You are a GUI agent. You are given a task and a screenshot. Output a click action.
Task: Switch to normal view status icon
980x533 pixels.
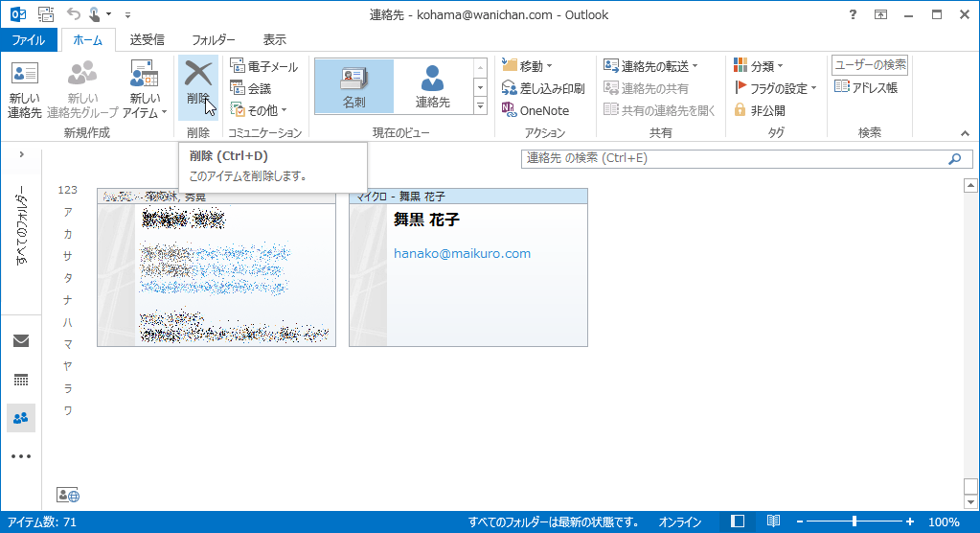tap(738, 521)
